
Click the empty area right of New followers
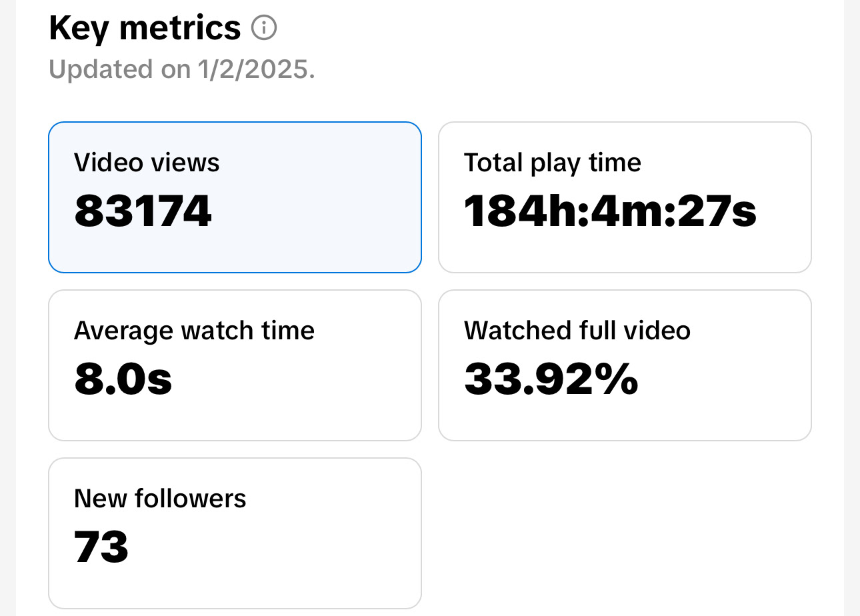coord(625,533)
